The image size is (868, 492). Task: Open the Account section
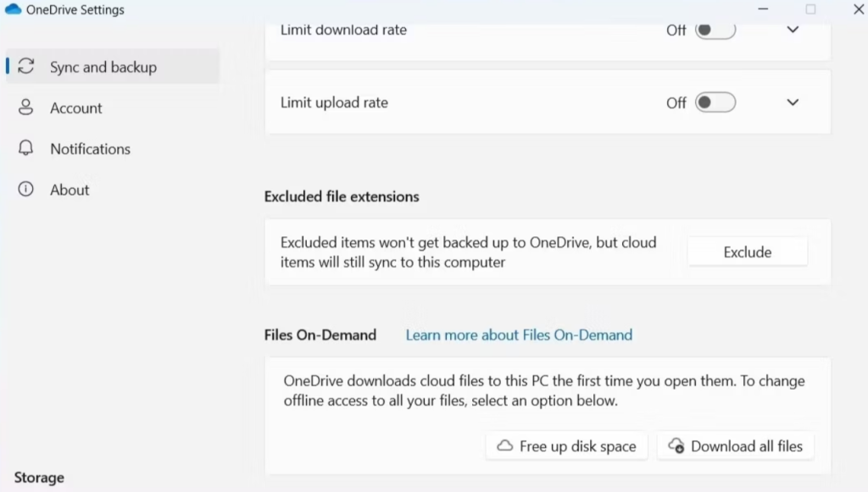click(x=113, y=108)
